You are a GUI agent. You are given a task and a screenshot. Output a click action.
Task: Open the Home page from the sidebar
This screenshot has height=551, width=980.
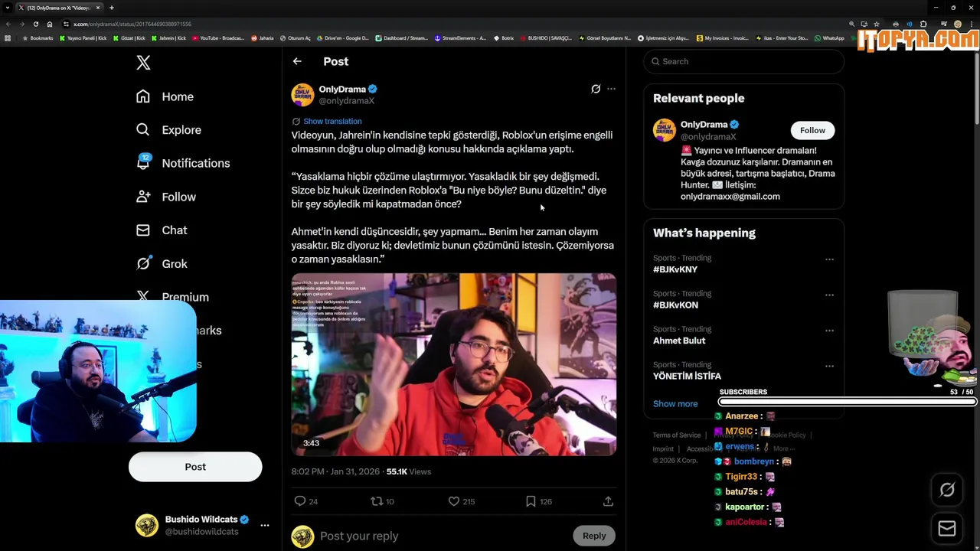pos(165,96)
